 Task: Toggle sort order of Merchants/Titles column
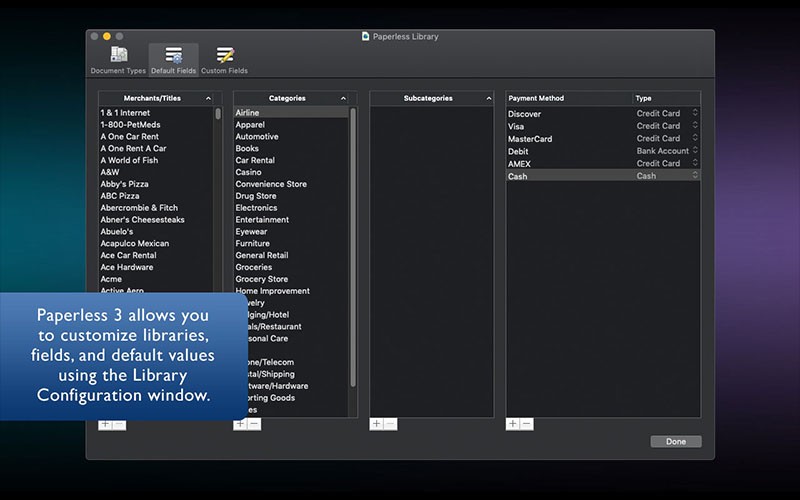208,98
